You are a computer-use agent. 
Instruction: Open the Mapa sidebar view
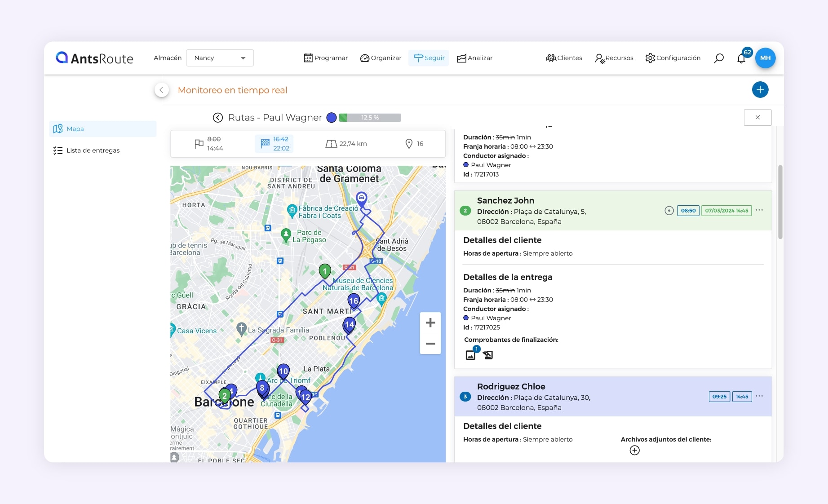click(75, 128)
